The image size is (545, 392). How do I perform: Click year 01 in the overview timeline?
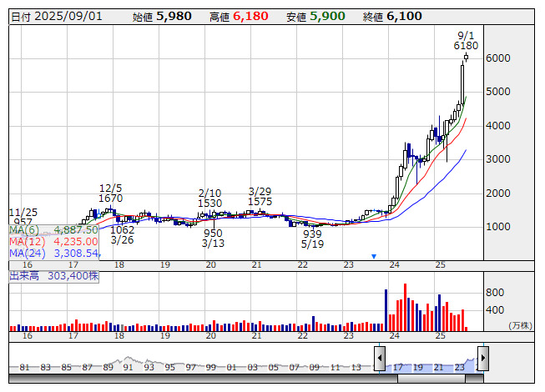tap(230, 367)
